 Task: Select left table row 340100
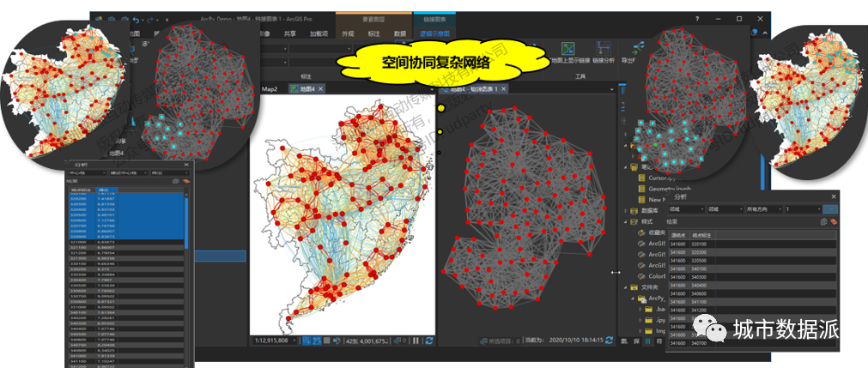click(125, 312)
